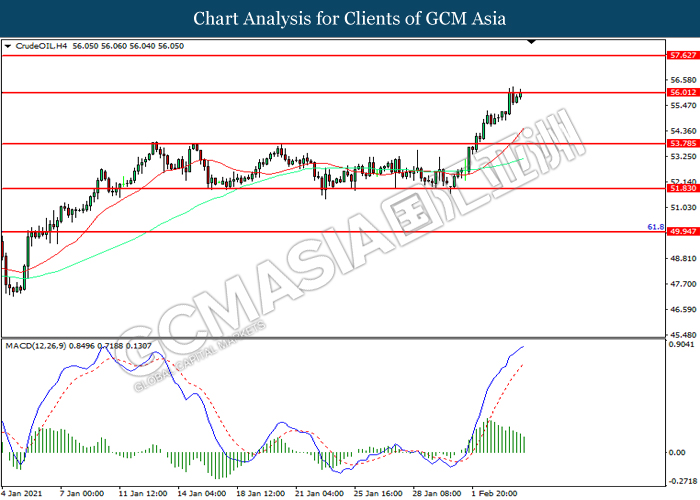This screenshot has width=700, height=500.
Task: Click the chart shift triangle marker at top
Action: coord(531,42)
